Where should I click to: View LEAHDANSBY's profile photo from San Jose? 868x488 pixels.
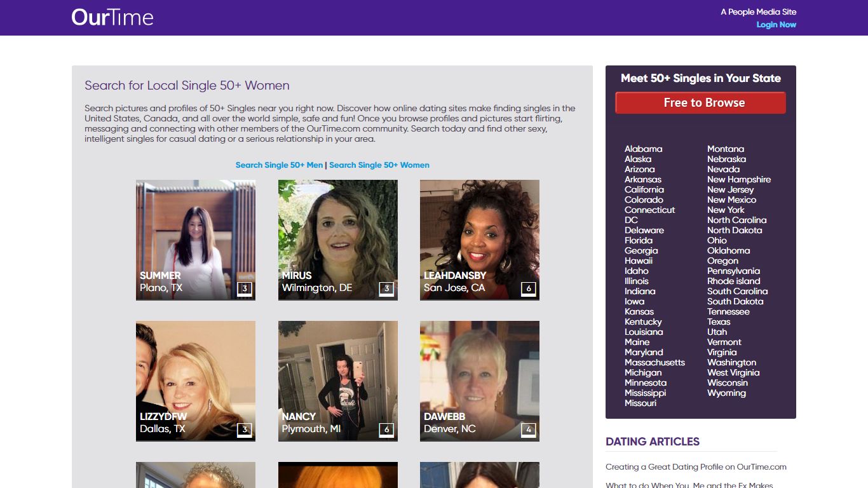pos(480,240)
